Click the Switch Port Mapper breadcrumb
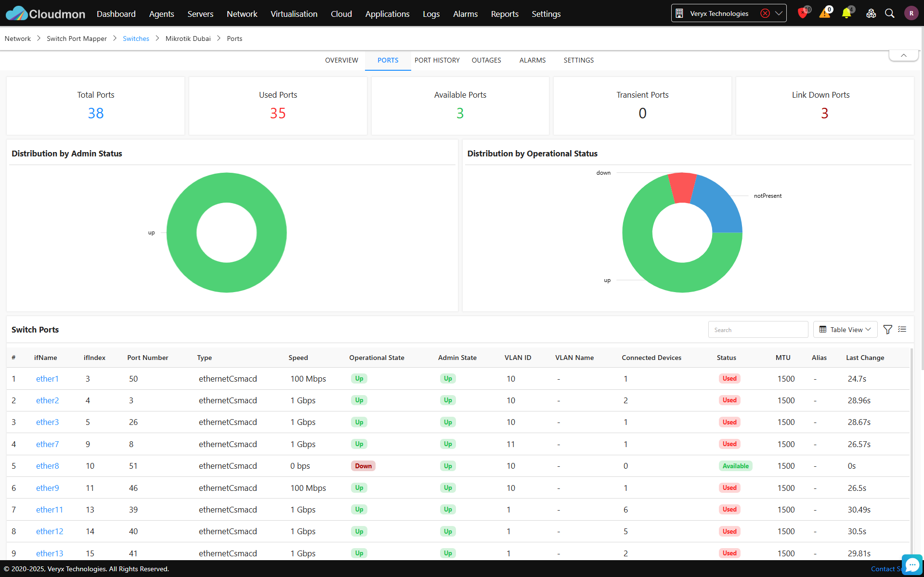Viewport: 924px width, 577px height. [x=77, y=38]
